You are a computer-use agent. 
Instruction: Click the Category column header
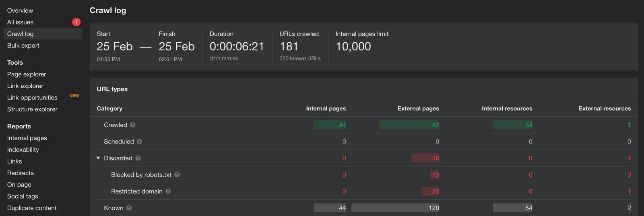(x=109, y=108)
